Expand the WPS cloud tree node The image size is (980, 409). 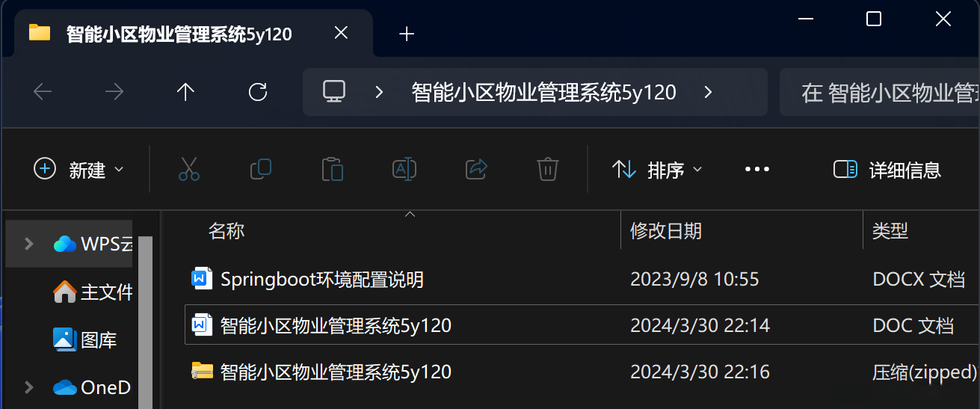coord(28,244)
